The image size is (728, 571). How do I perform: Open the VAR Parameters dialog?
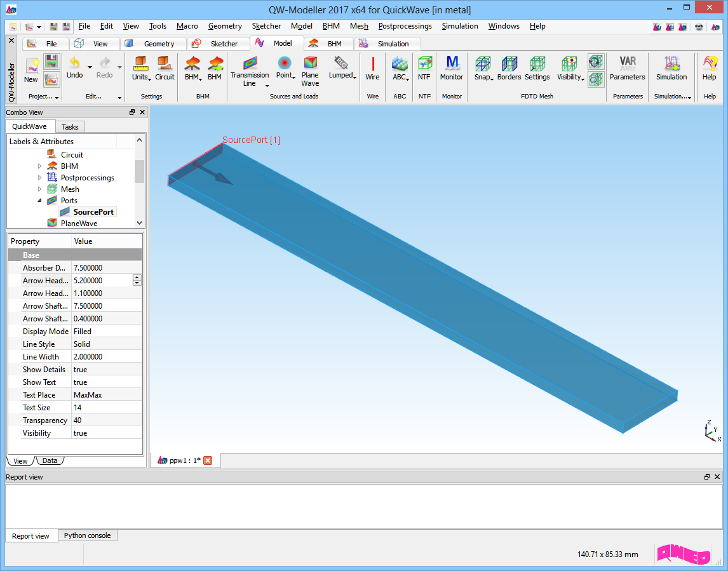[x=627, y=68]
